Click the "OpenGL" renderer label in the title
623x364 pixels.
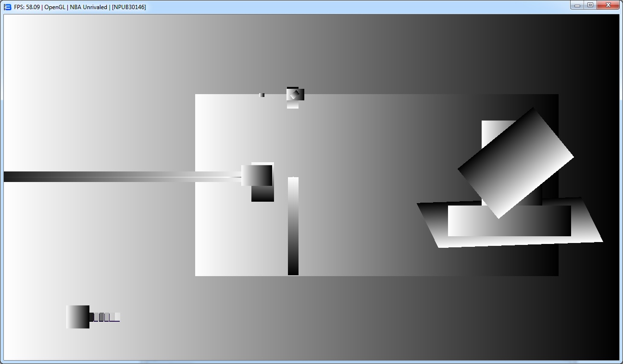[x=55, y=7]
